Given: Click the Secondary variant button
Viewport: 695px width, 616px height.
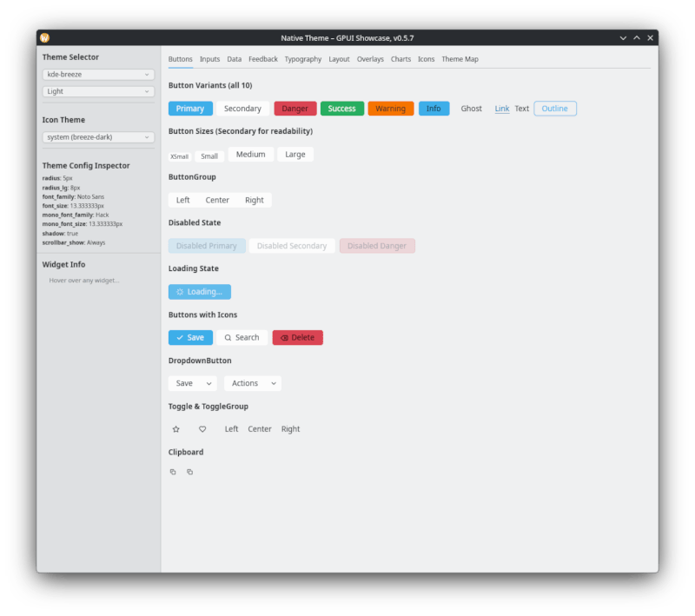Looking at the screenshot, I should tap(242, 109).
